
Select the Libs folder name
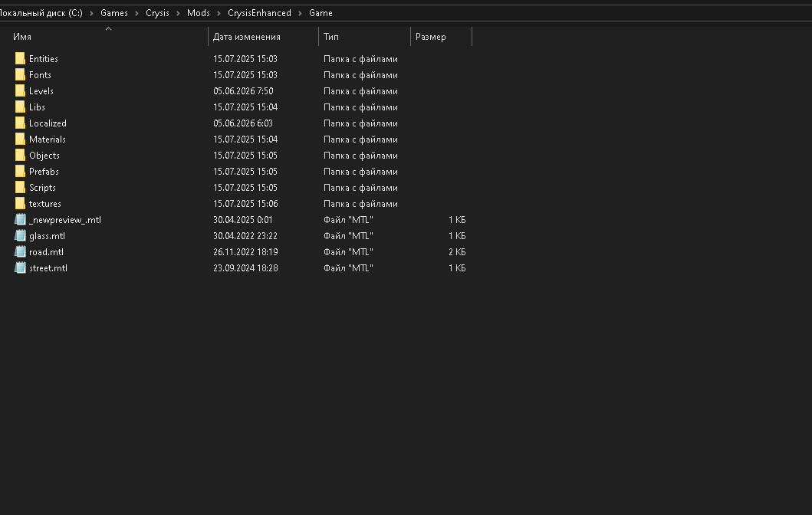[x=37, y=107]
